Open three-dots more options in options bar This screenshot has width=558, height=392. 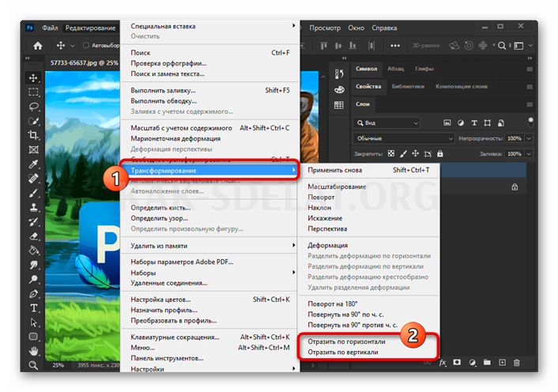(x=395, y=46)
